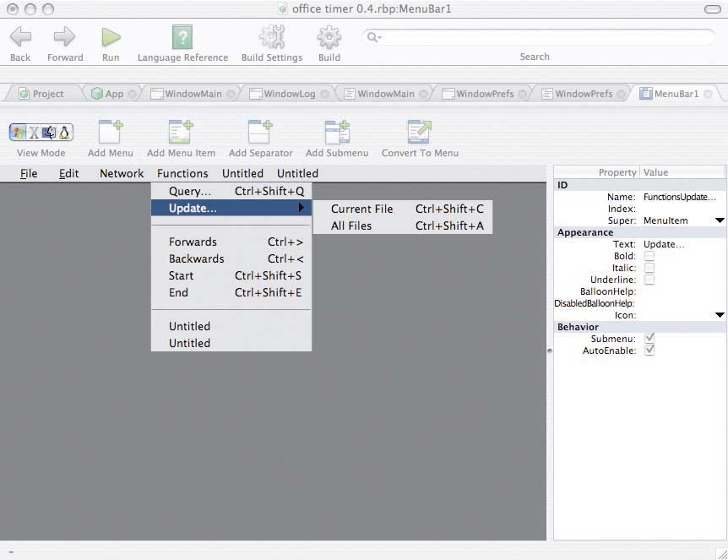Click the Text property value field
728x560 pixels.
(680, 244)
